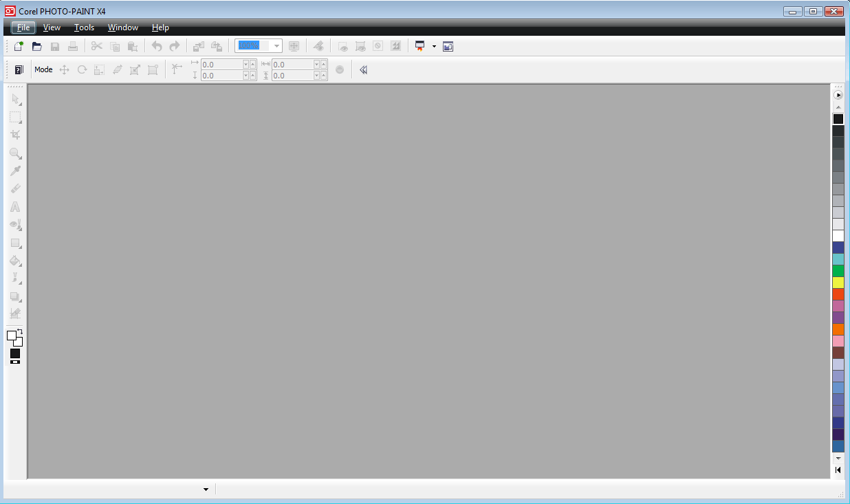Collapse the property bar with the double-arrow button
Image resolution: width=850 pixels, height=504 pixels.
click(363, 69)
